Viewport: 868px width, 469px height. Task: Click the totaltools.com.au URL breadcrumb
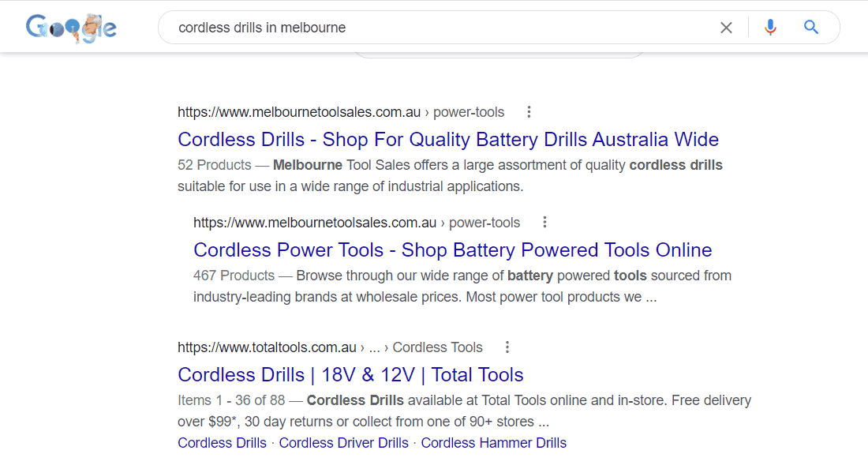[267, 347]
